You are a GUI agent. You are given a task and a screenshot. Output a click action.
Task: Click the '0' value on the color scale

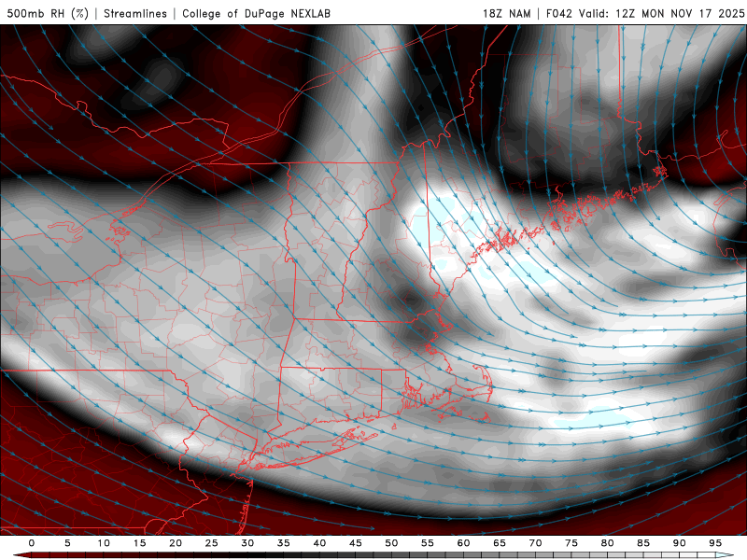[x=32, y=543]
